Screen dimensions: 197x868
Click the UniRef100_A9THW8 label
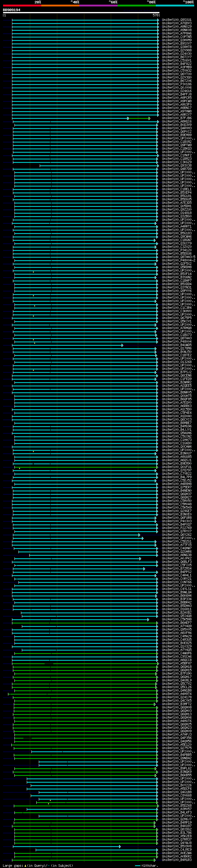coord(176,111)
